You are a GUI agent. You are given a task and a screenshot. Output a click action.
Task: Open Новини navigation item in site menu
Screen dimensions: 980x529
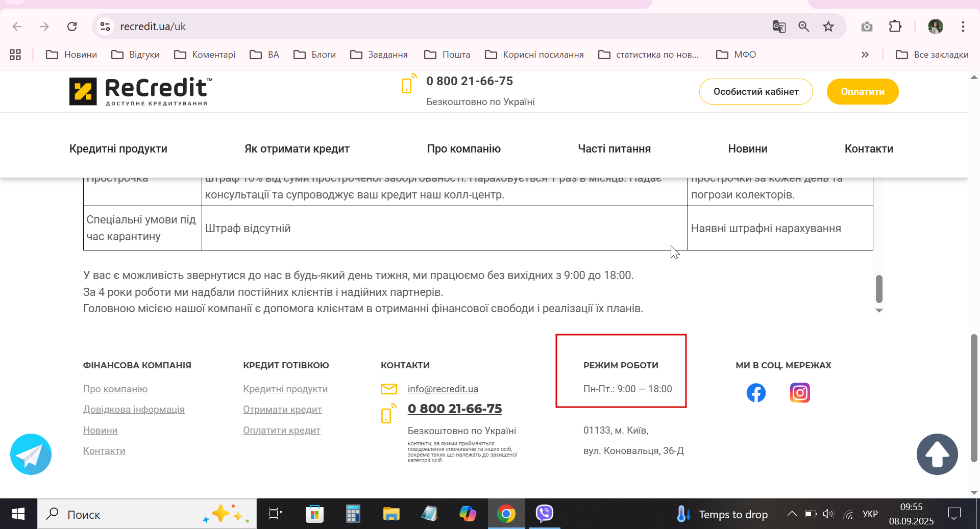[x=748, y=149]
